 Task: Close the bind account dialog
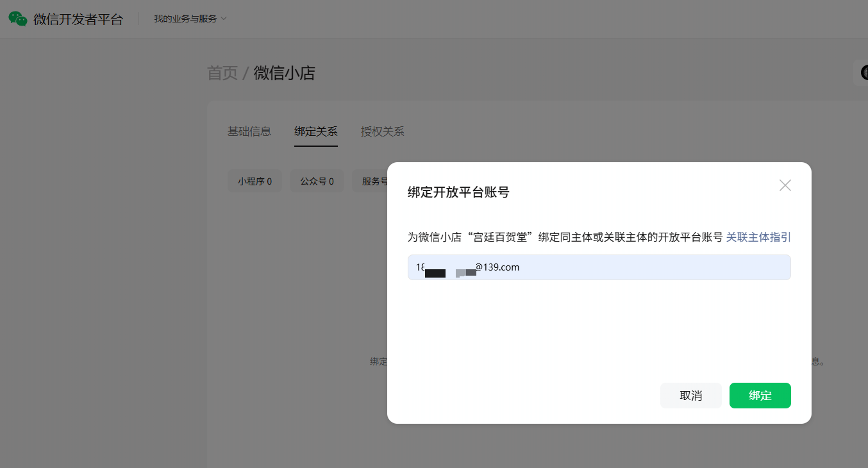[x=785, y=185]
